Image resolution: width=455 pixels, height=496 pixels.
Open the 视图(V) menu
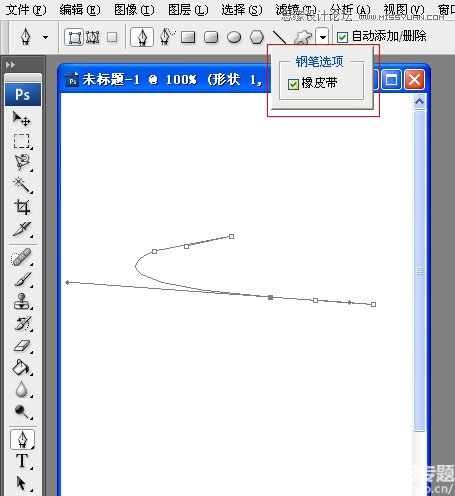(404, 10)
